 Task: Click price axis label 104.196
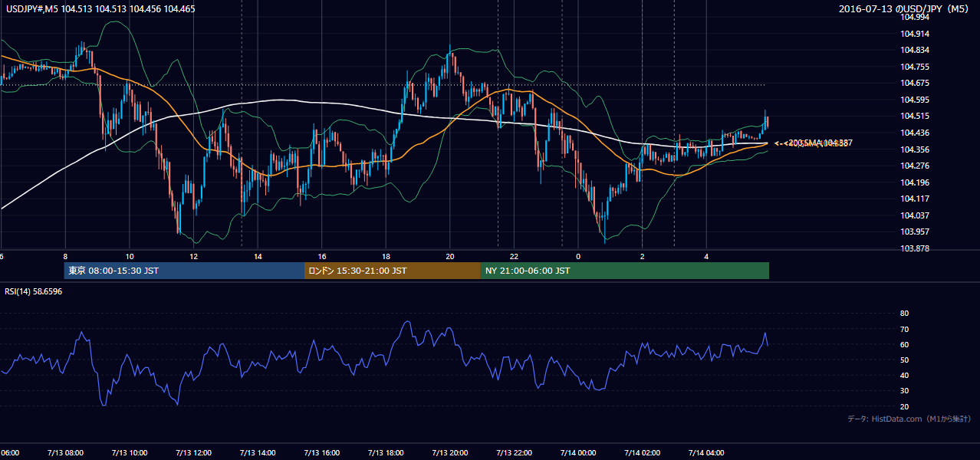coord(914,182)
